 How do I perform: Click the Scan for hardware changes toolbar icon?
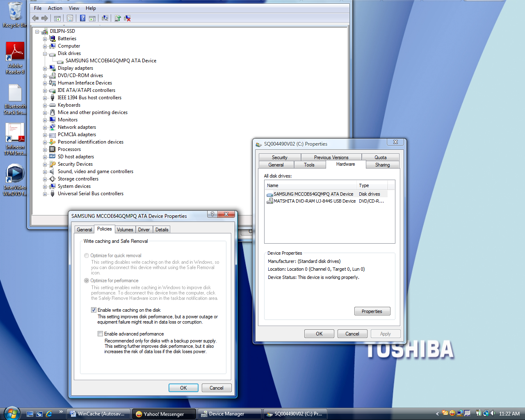coord(105,18)
